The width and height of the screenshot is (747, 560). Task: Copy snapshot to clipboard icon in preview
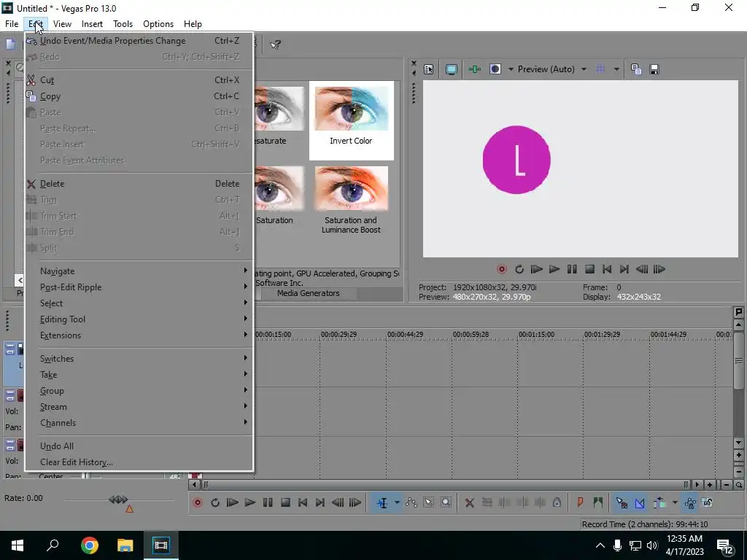point(636,69)
